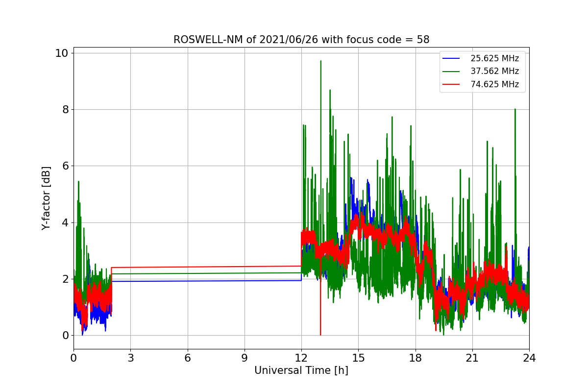
Task: Select the 25.625 MHz legend label
Action: tap(494, 58)
